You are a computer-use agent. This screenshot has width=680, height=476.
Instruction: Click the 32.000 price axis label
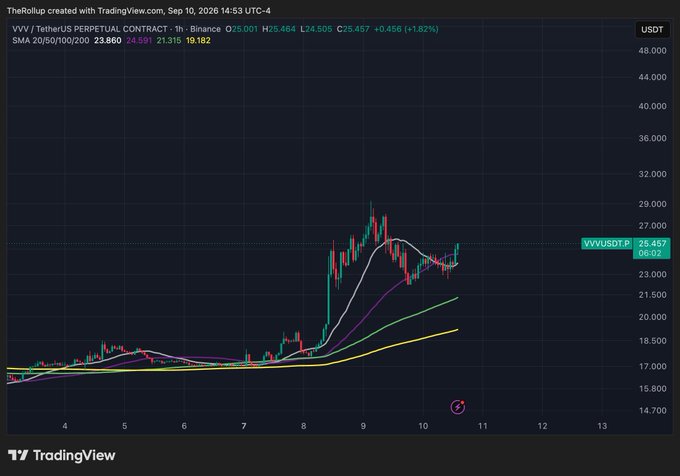652,174
